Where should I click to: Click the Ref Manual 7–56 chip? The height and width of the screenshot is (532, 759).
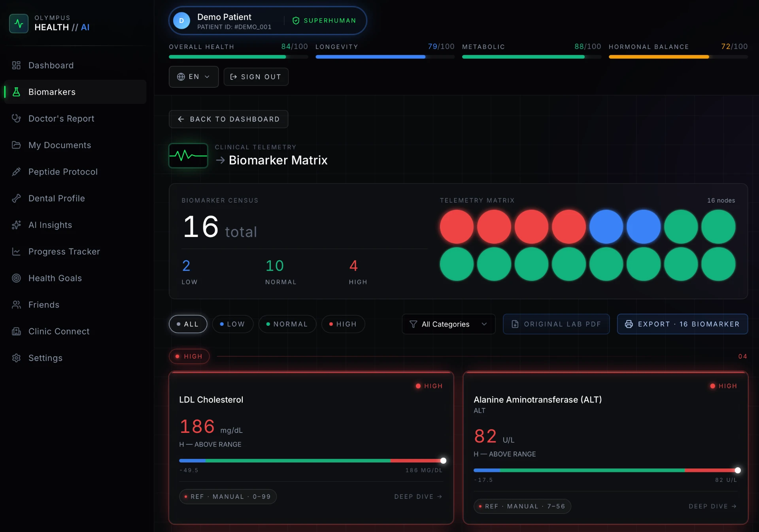coord(522,506)
